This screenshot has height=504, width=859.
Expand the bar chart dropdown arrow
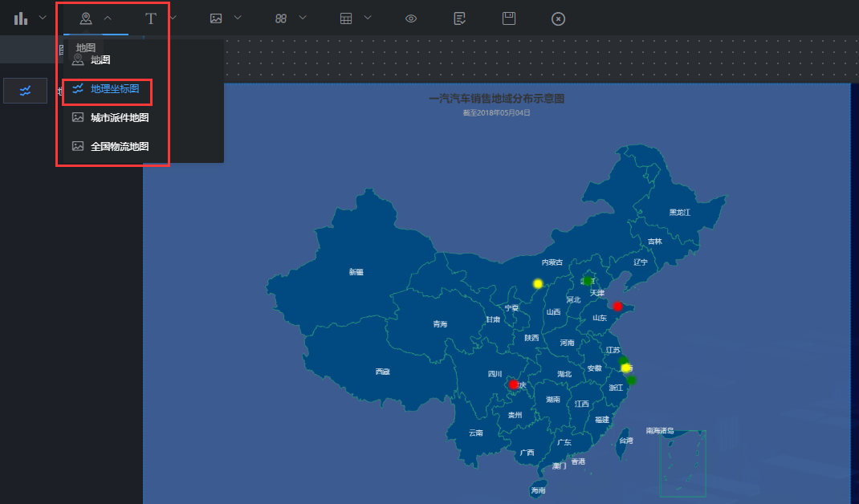(x=43, y=18)
